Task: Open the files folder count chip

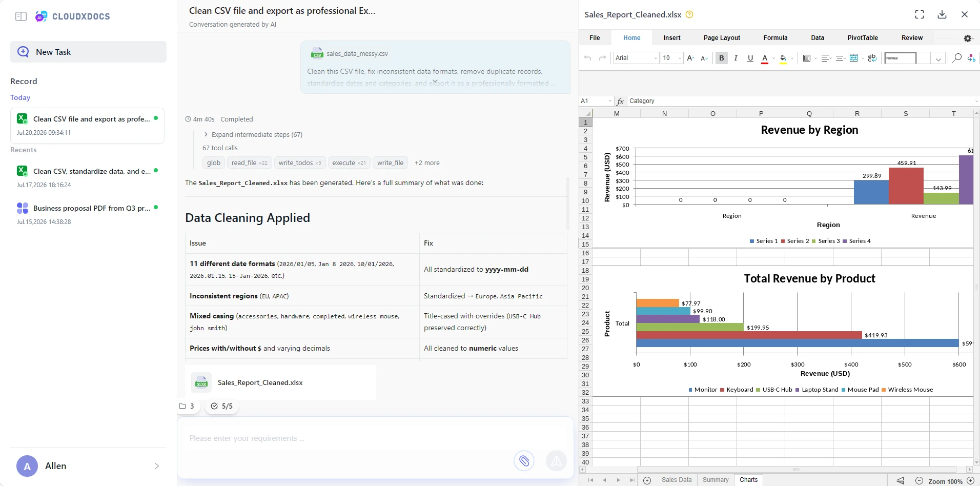Action: (187, 406)
